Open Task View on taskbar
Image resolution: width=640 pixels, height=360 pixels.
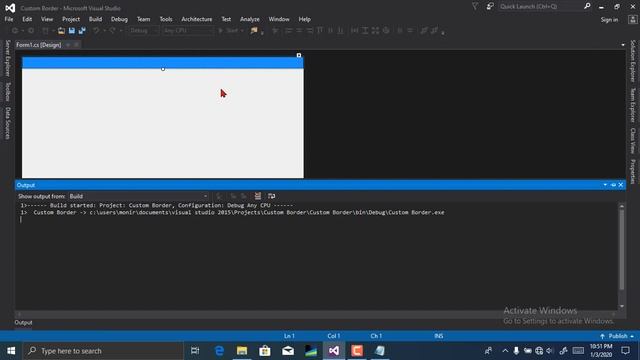pyautogui.click(x=195, y=351)
